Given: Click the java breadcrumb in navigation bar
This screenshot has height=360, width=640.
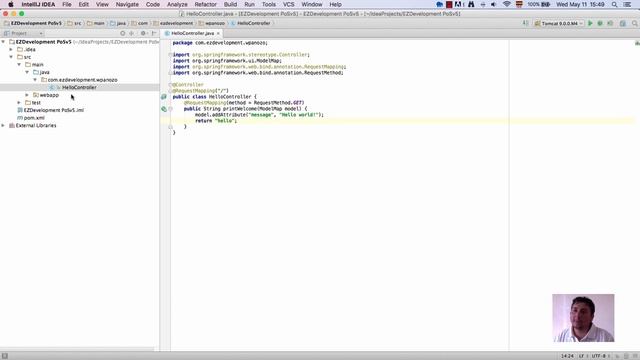Looking at the screenshot, I should tap(118, 24).
